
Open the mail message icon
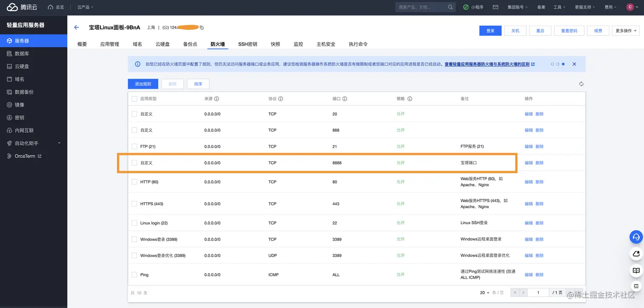[x=495, y=7]
